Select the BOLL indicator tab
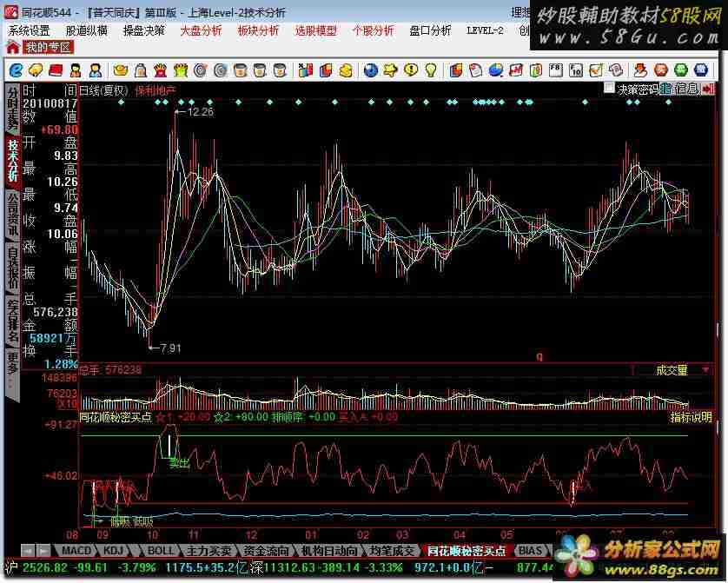 160,551
